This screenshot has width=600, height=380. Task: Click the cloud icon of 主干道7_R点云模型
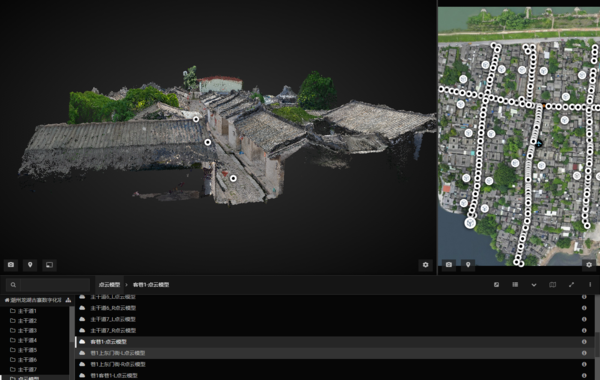click(x=82, y=330)
